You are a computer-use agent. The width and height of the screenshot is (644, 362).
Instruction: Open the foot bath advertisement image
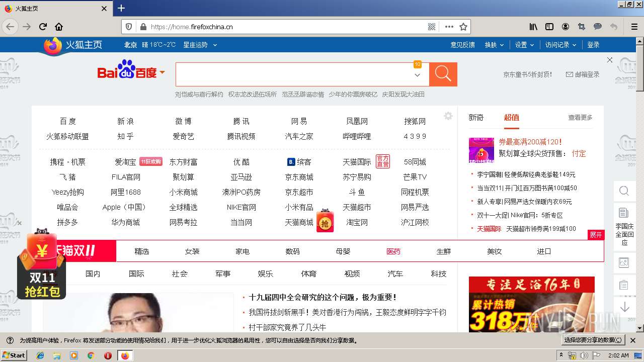coord(532,304)
